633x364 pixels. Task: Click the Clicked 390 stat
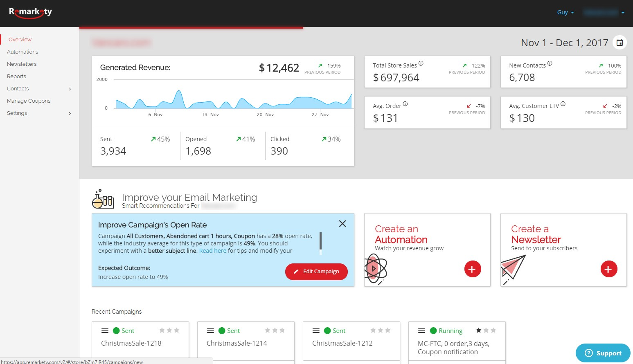[x=279, y=151]
